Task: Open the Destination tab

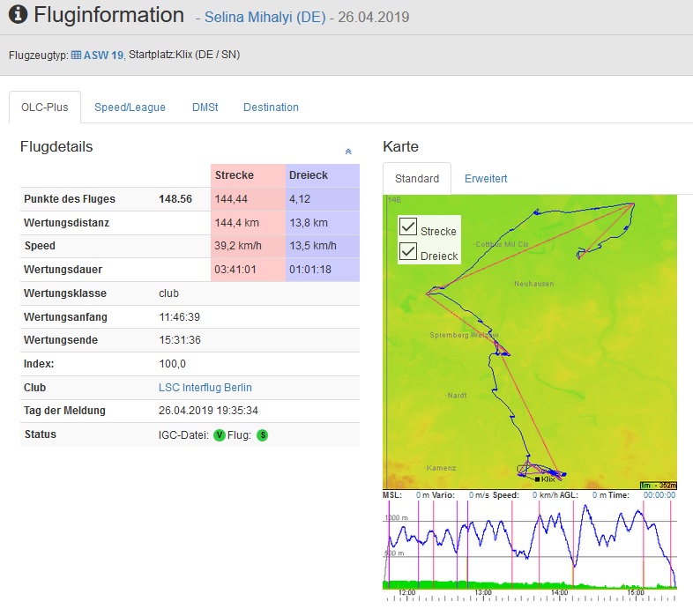Action: coord(271,108)
